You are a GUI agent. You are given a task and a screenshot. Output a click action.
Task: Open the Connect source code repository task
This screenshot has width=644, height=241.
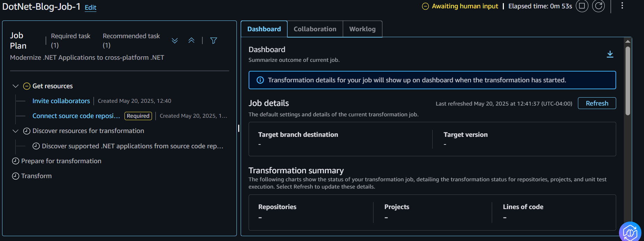click(76, 116)
